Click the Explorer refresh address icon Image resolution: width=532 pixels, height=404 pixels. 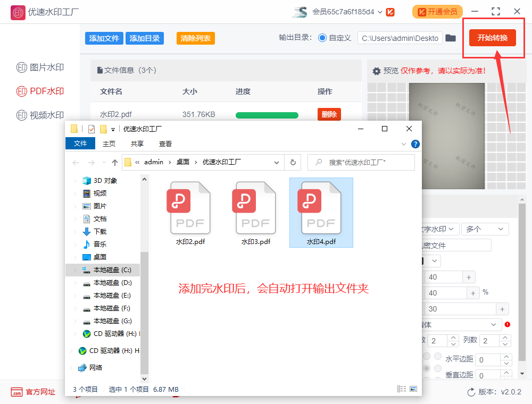(x=293, y=162)
